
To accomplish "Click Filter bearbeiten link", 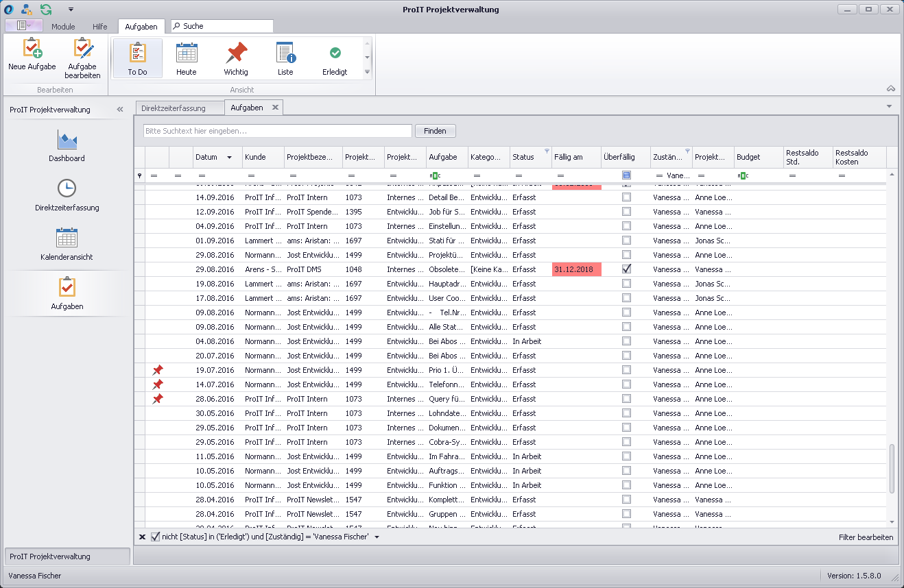I will (x=866, y=537).
